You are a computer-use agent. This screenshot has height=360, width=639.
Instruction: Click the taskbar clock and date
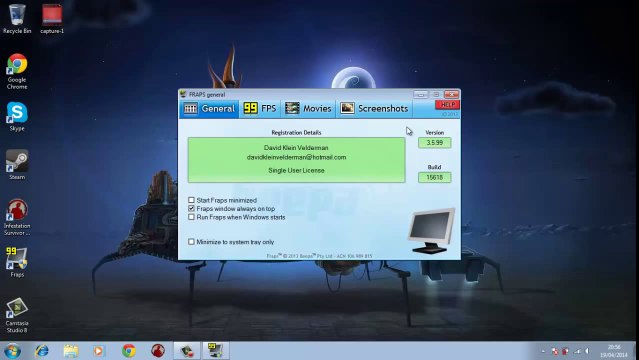pyautogui.click(x=614, y=351)
